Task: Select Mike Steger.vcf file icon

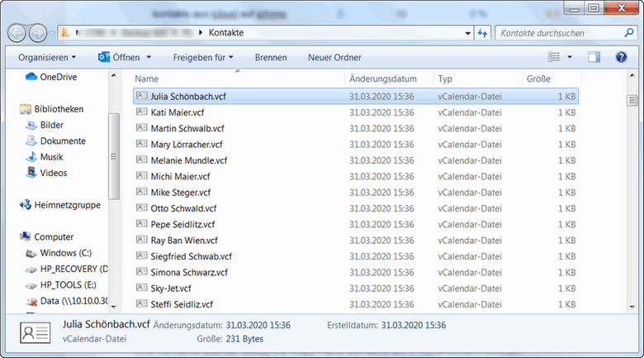Action: (142, 192)
